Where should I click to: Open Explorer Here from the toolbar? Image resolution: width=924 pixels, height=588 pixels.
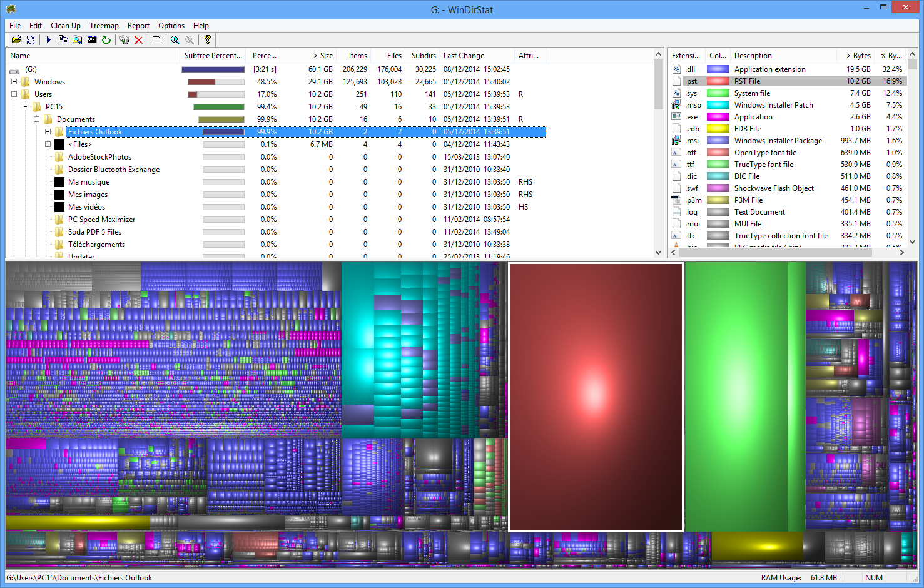coord(78,40)
